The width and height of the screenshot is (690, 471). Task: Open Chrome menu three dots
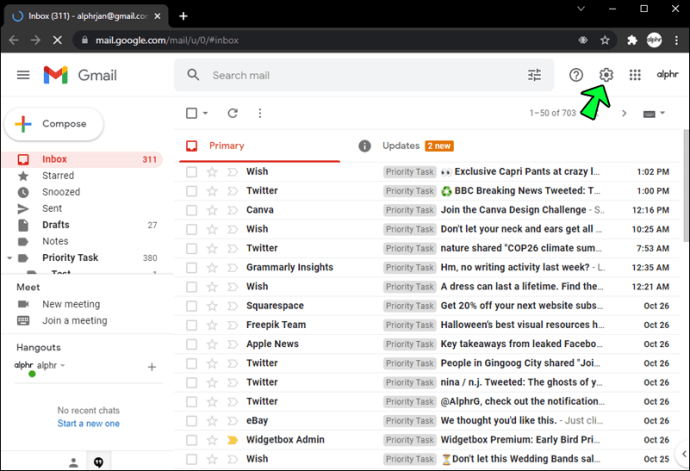point(676,40)
